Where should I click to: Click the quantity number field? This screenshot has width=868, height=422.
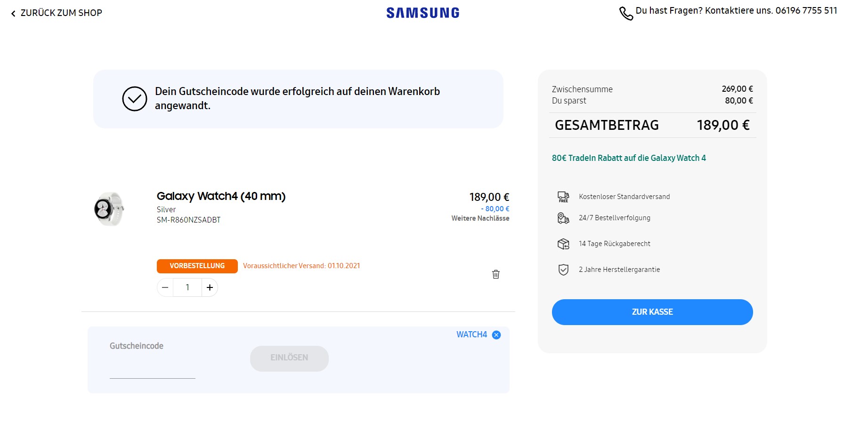point(187,287)
